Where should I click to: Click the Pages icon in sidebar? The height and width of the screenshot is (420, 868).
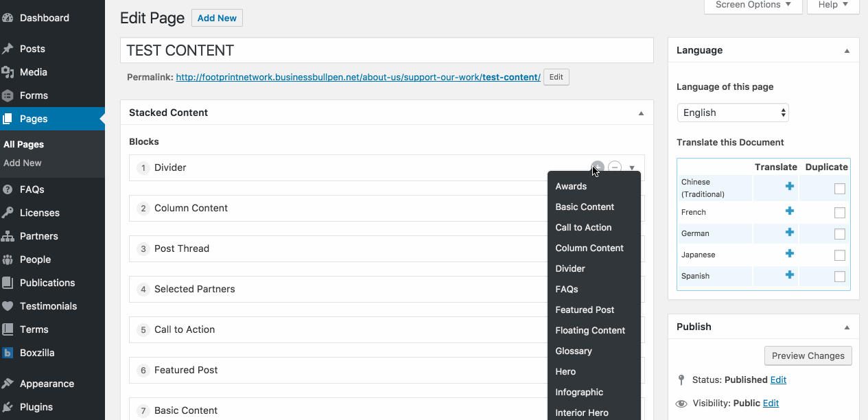(x=8, y=119)
